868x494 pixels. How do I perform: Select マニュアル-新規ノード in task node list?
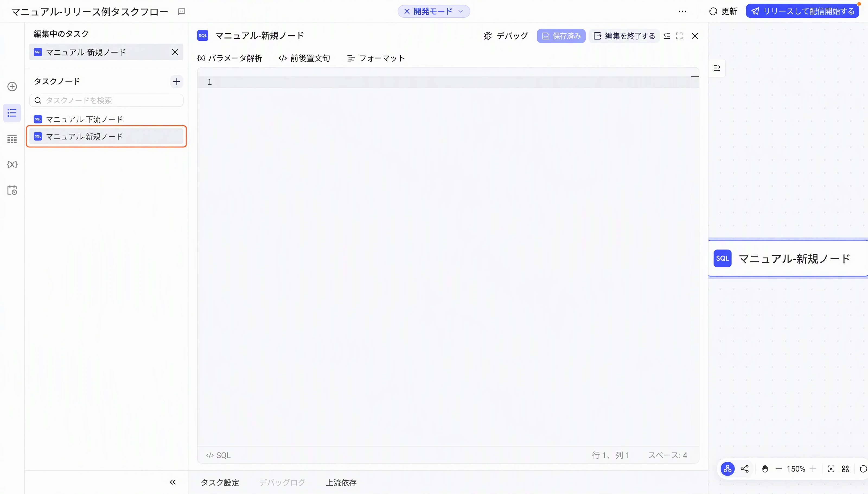pos(106,136)
